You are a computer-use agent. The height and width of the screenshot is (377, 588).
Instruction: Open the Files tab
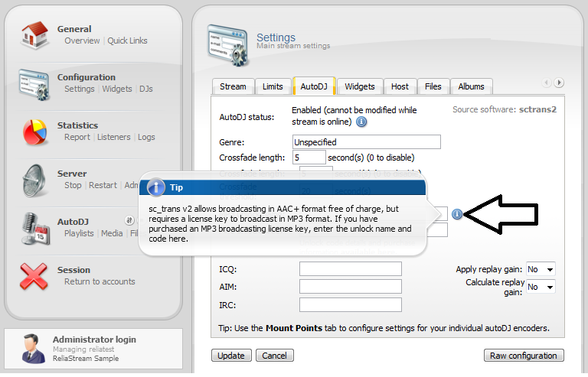pyautogui.click(x=433, y=86)
